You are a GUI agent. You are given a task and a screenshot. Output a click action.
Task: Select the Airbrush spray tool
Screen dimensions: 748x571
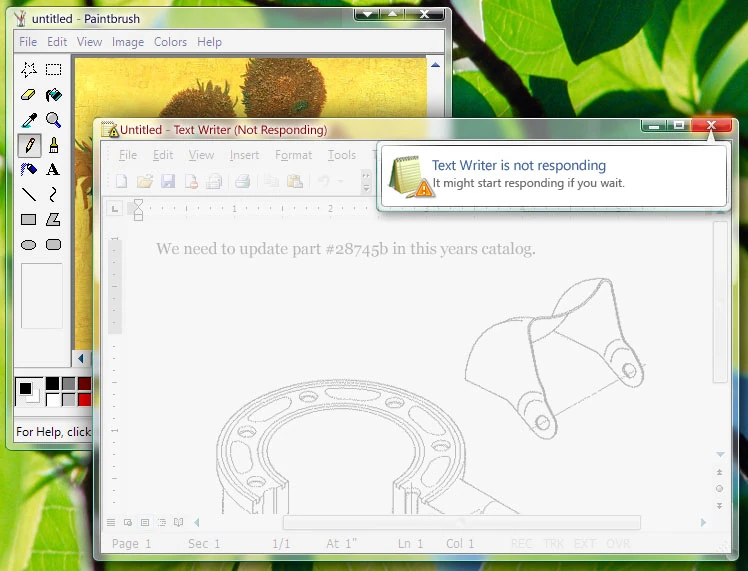point(29,169)
